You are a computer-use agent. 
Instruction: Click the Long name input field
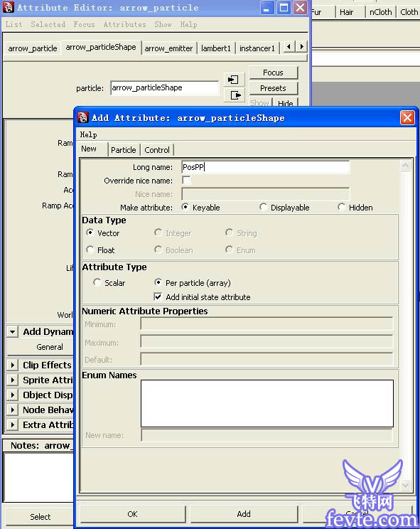point(265,167)
